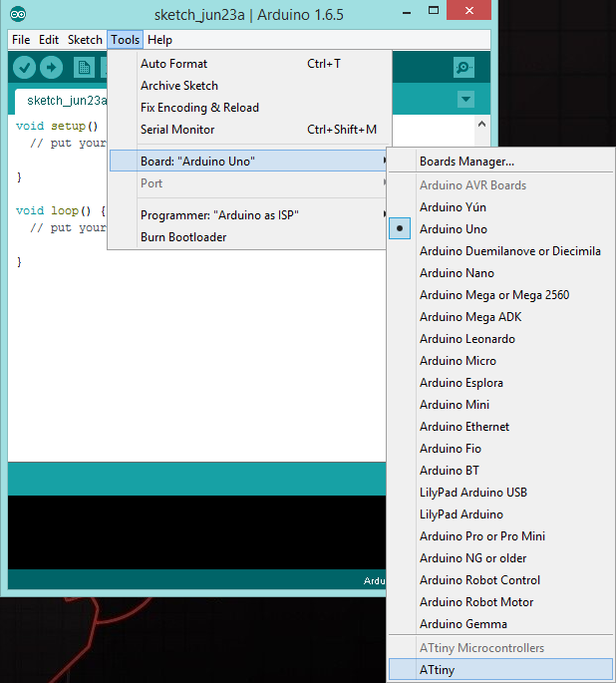Select Arduino Leonardo board
The image size is (616, 683).
[x=500, y=338]
